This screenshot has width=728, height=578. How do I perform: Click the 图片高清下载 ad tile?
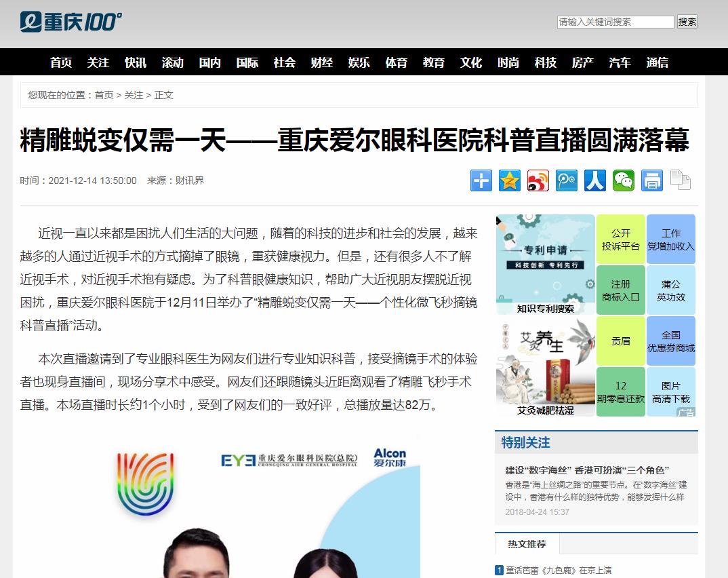click(x=671, y=391)
